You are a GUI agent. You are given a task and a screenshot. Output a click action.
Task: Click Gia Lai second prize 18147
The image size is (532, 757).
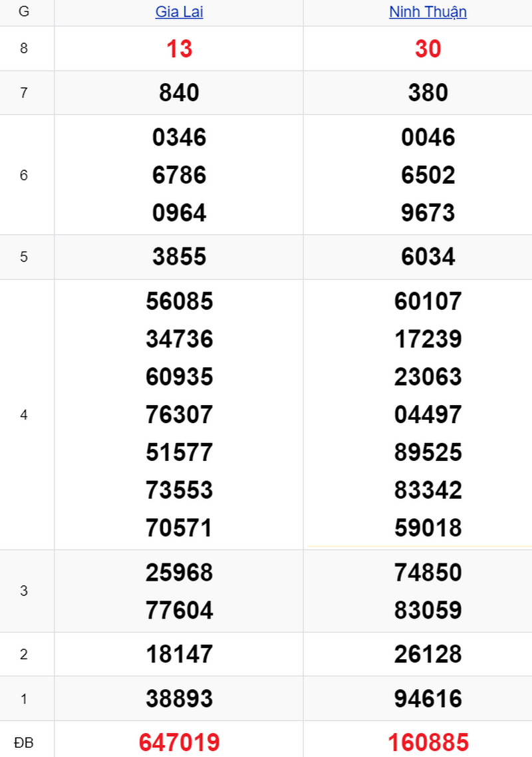click(179, 654)
